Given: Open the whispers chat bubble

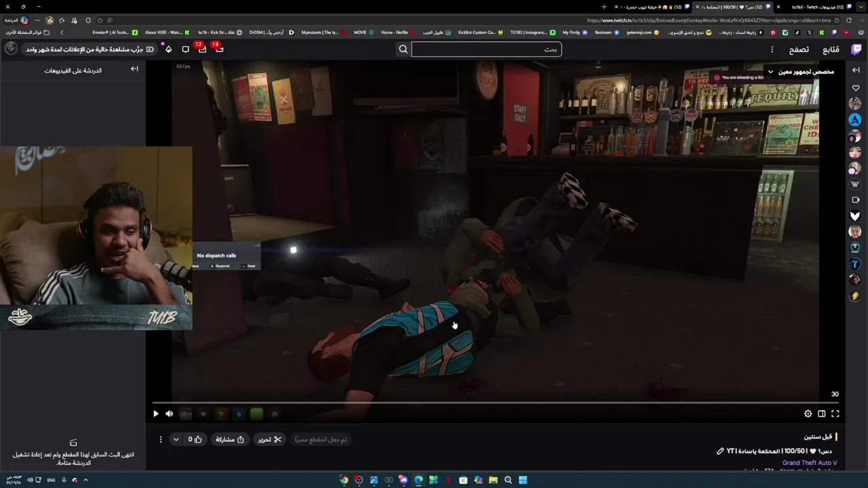Looking at the screenshot, I should tap(185, 49).
